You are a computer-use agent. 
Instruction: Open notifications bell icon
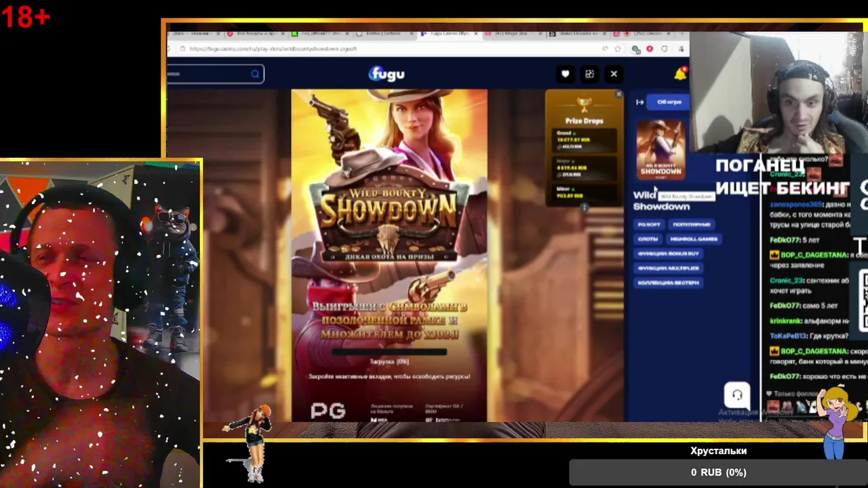679,74
